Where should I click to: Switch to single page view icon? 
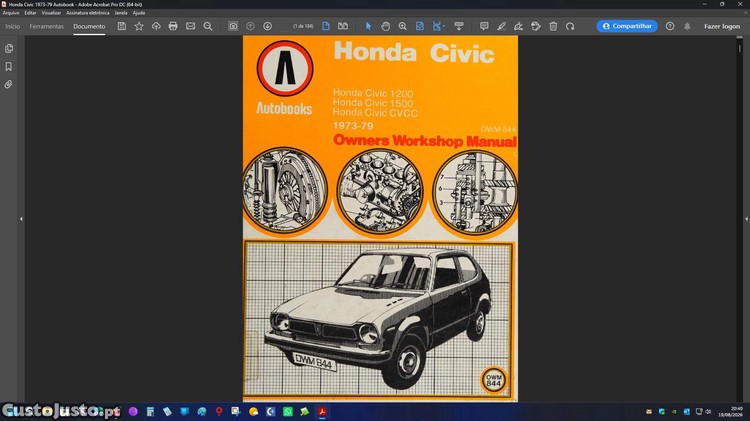tap(326, 26)
